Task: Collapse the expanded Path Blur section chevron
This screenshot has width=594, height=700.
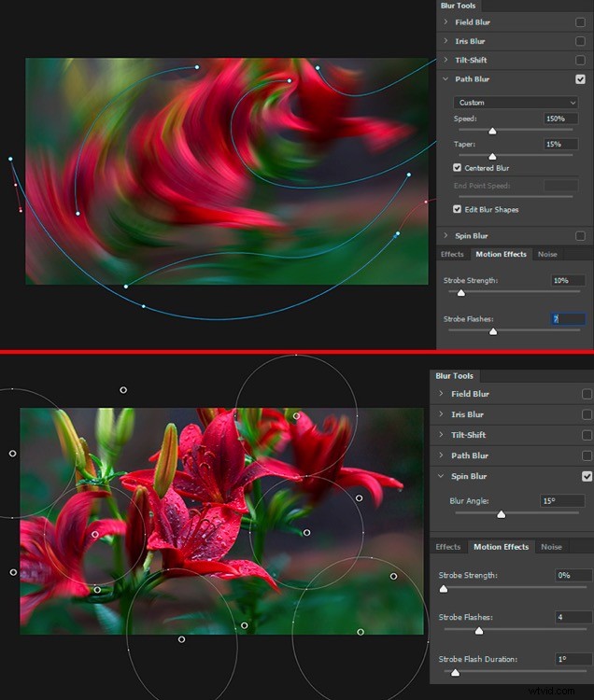Action: 445,79
